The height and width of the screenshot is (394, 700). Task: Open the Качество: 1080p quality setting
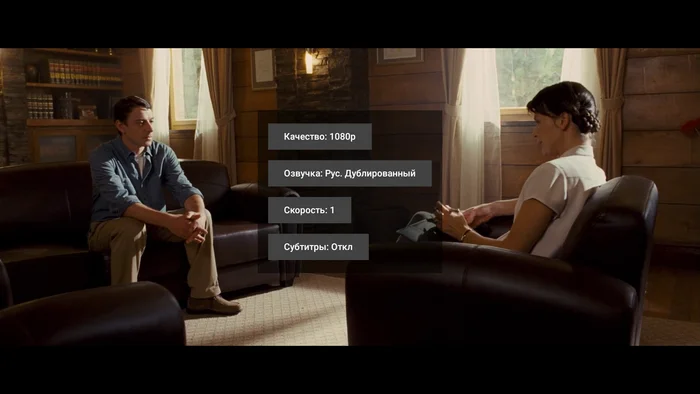320,137
